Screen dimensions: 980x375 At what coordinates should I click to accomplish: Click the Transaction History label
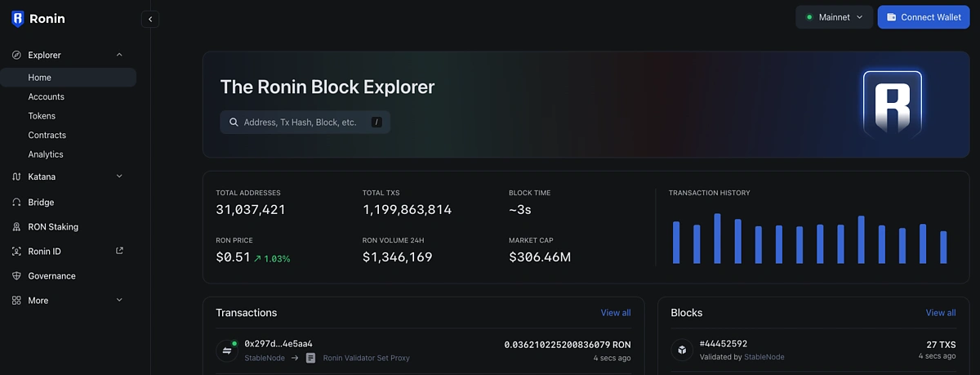click(x=709, y=193)
